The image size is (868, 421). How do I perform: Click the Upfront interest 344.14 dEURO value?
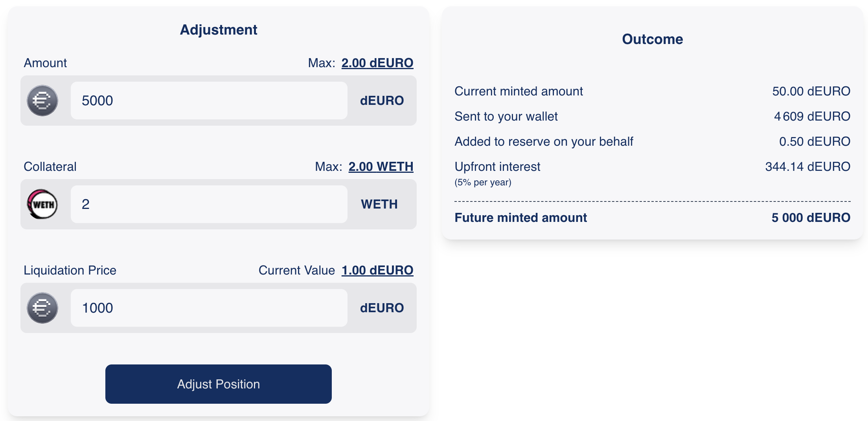[807, 167]
